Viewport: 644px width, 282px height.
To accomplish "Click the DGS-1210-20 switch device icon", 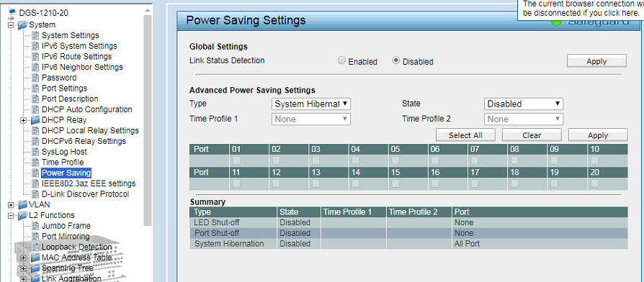I will pos(13,13).
